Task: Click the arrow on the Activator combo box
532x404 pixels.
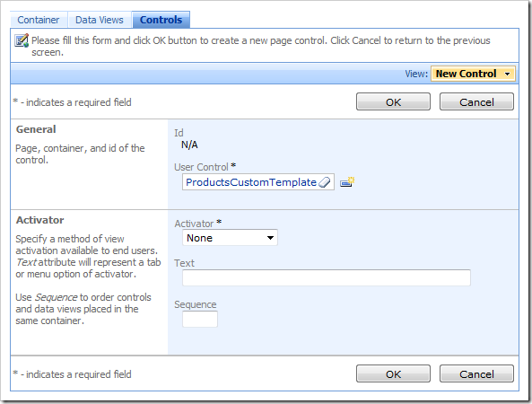Action: coord(270,238)
